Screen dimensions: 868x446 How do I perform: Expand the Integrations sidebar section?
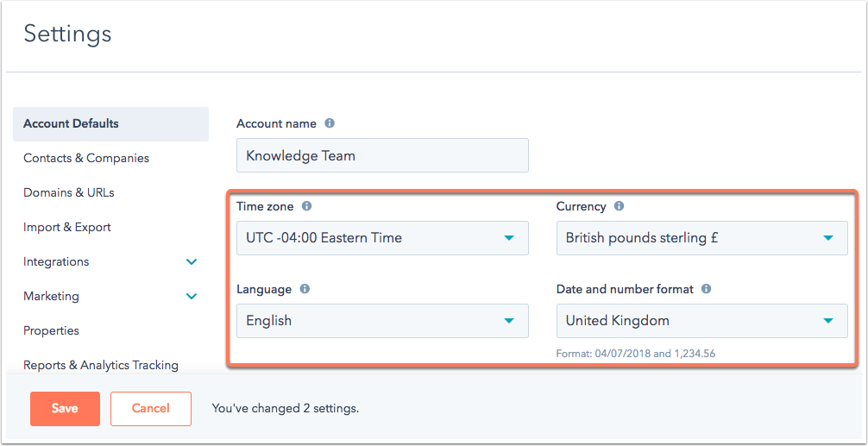click(x=192, y=261)
